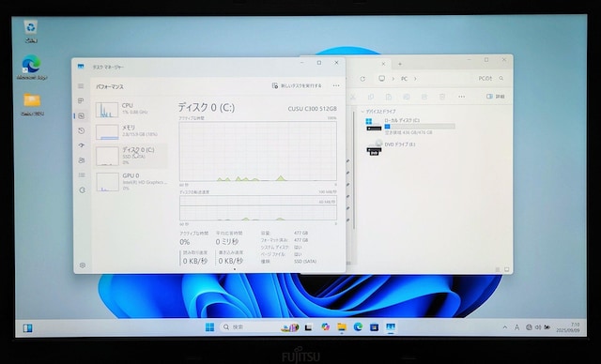Open the Widgets button on taskbar
The width and height of the screenshot is (601, 364).
pyautogui.click(x=27, y=328)
